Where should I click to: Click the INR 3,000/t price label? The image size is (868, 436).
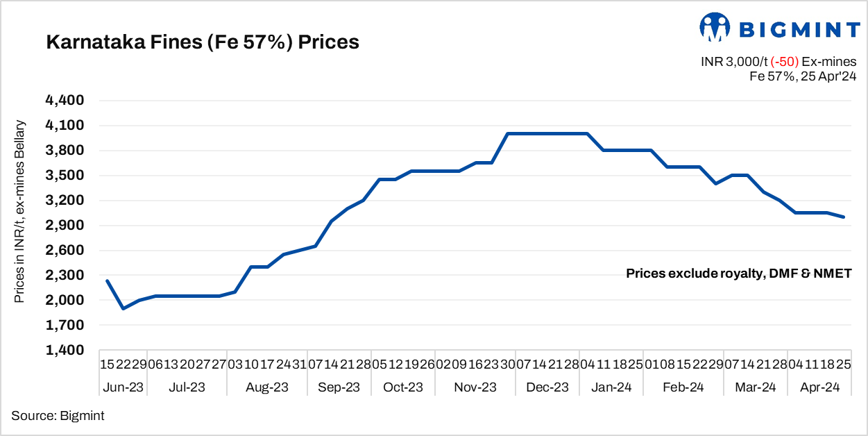tap(730, 62)
